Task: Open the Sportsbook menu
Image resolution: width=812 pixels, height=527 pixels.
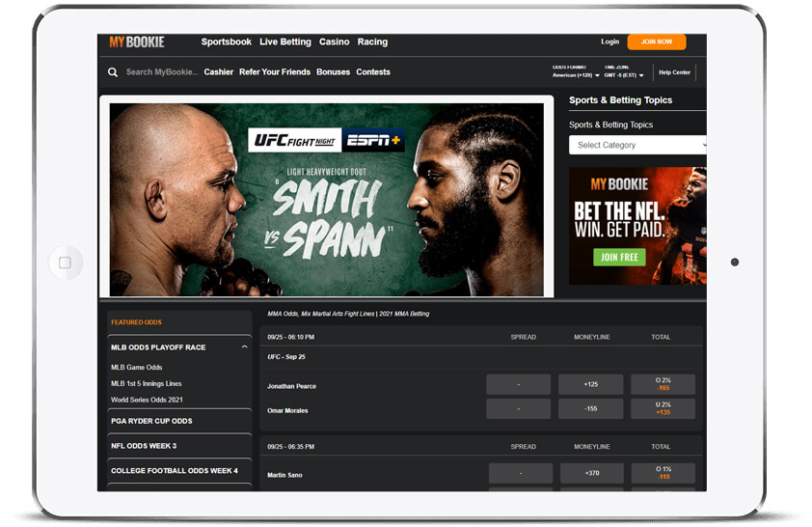Action: coord(227,42)
